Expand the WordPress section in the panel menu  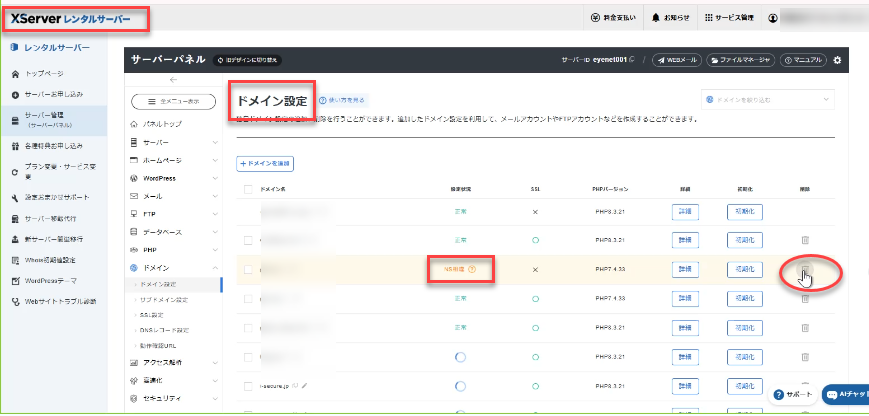pos(174,177)
